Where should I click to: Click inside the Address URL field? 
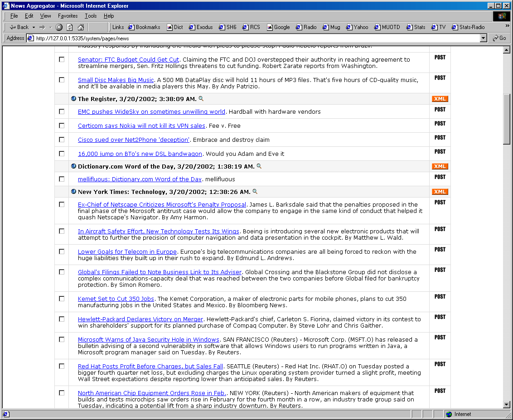(254, 38)
